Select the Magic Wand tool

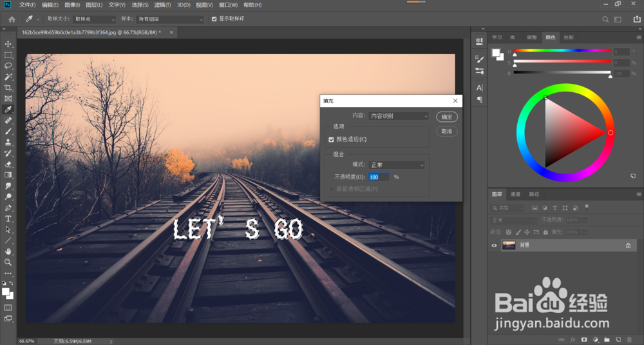pyautogui.click(x=8, y=77)
